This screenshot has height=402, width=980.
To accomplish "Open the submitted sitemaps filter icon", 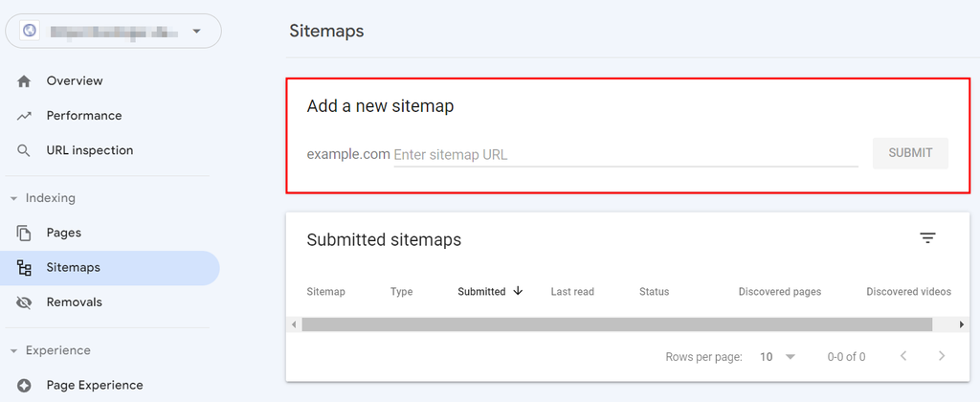I will coord(927,238).
